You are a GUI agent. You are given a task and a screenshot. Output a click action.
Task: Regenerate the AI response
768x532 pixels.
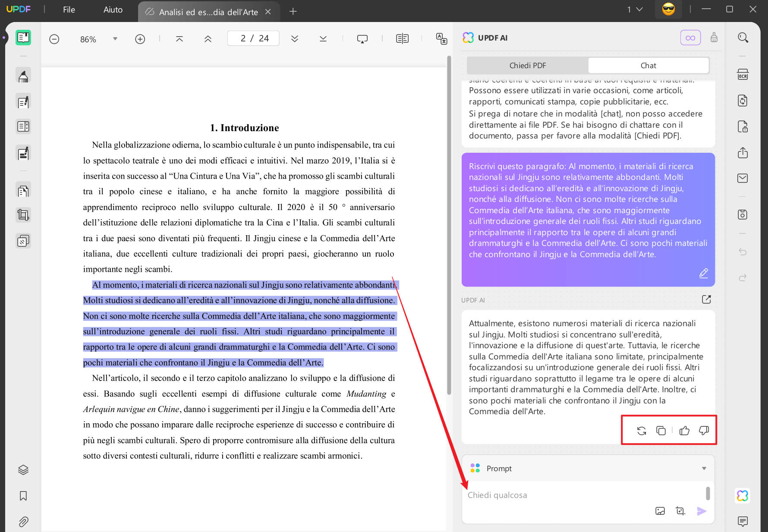(x=642, y=431)
